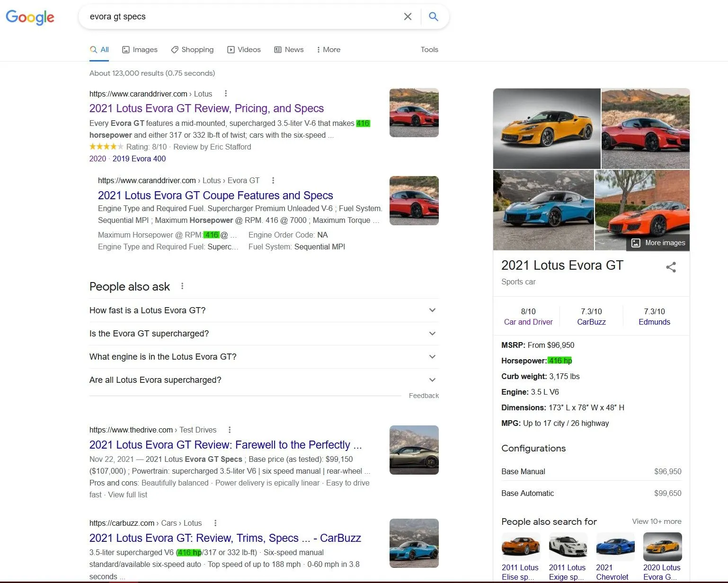Click the share icon in knowledge panel
728x583 pixels.
click(671, 267)
